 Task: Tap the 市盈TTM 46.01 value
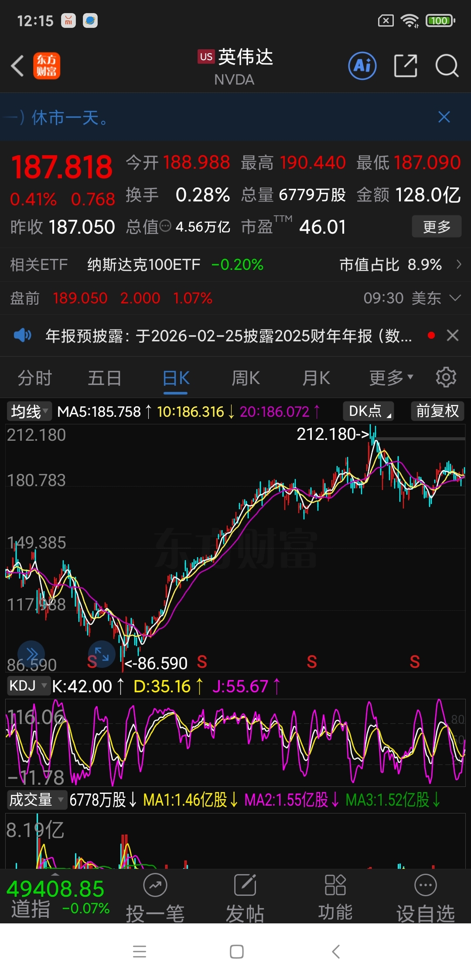coord(323,227)
